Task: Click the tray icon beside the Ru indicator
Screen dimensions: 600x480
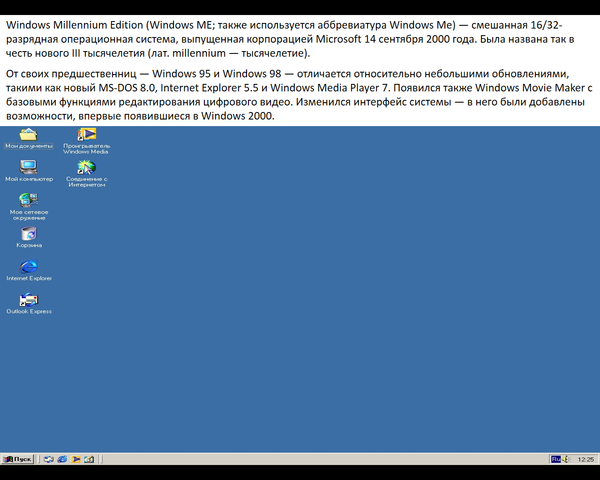Action: 566,458
